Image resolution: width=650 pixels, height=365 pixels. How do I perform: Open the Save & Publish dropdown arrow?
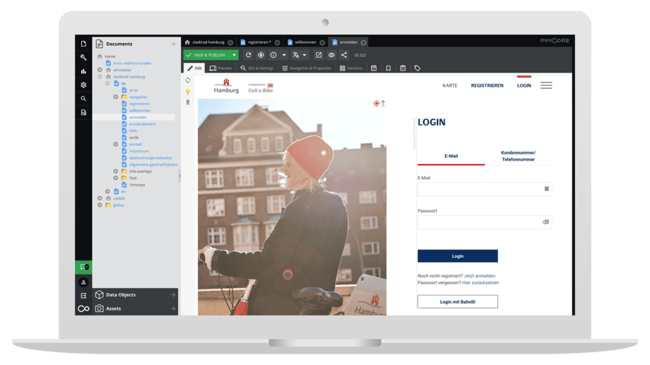[234, 55]
